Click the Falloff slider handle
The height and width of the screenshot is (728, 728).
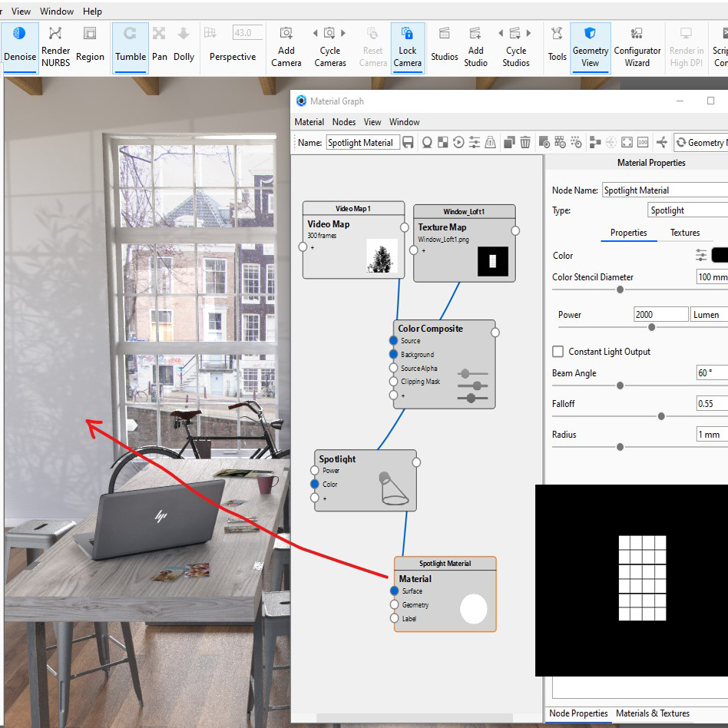[661, 416]
